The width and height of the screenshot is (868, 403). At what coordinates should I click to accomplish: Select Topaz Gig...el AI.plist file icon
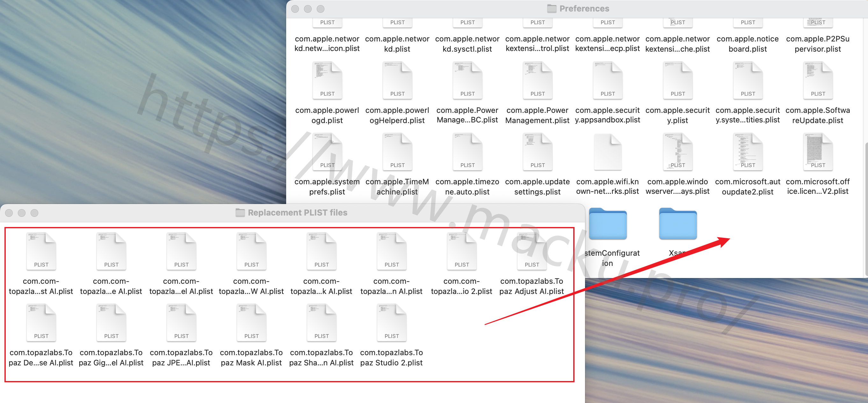pyautogui.click(x=111, y=323)
